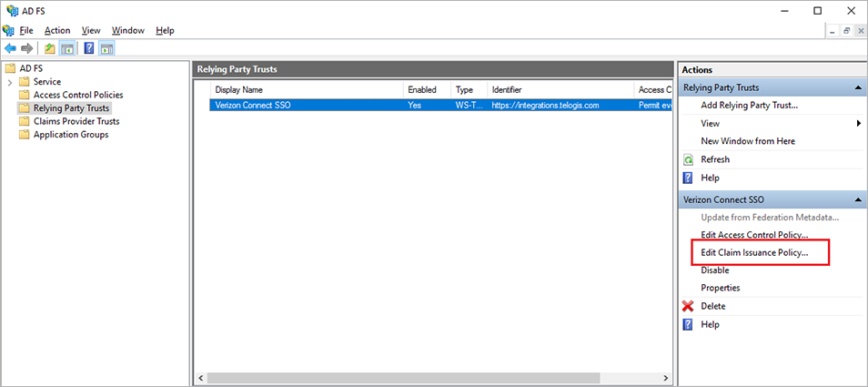Click the Up One Level folder icon
The height and width of the screenshot is (387, 868).
(50, 48)
